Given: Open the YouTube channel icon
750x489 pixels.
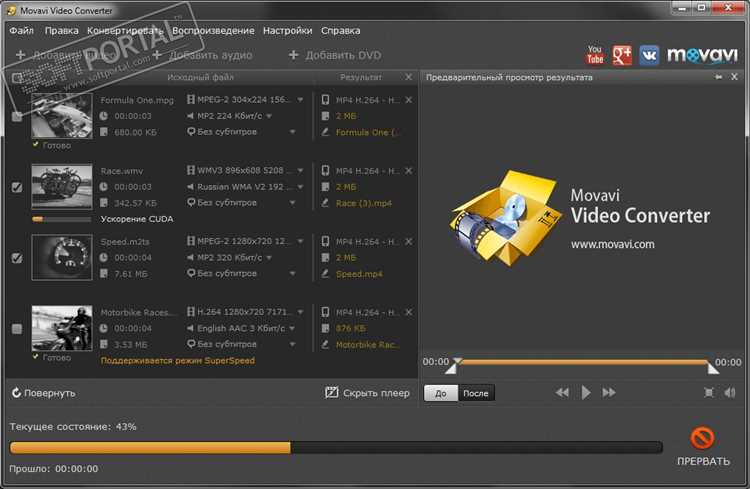Looking at the screenshot, I should point(595,54).
